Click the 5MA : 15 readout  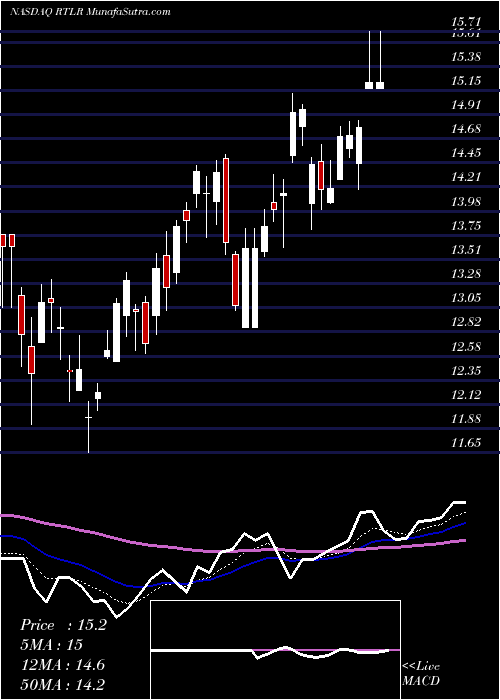[x=51, y=645]
